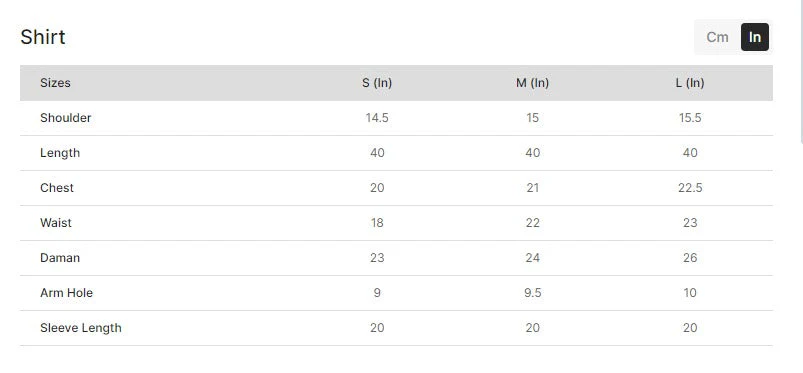Click the Shirt heading
Image resolution: width=803 pixels, height=373 pixels.
click(43, 37)
